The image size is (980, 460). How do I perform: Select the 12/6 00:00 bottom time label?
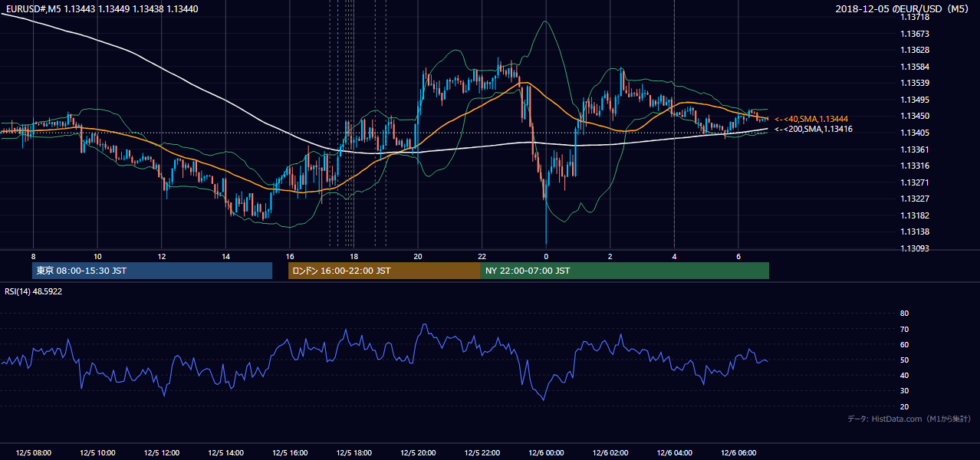point(546,453)
